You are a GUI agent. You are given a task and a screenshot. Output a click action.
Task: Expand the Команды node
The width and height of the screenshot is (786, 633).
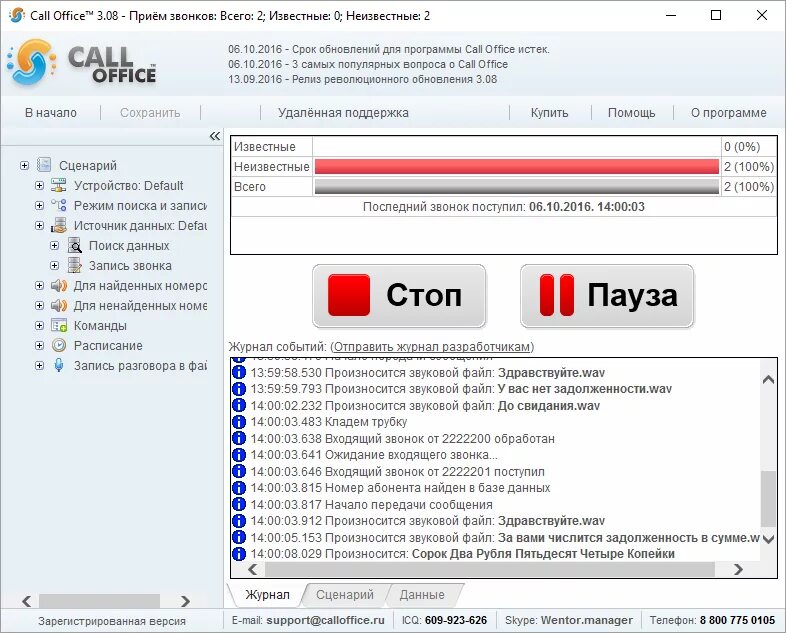(x=39, y=325)
